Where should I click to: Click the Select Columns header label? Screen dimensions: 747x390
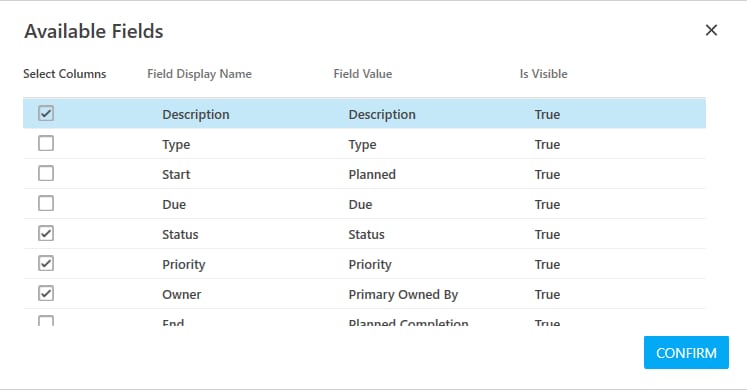(x=65, y=74)
